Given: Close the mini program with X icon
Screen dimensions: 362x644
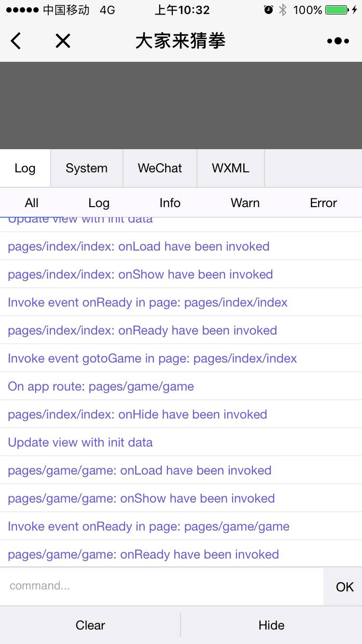Looking at the screenshot, I should (x=63, y=41).
